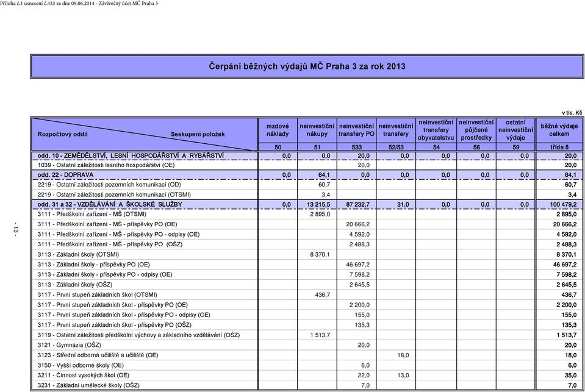Select the 'běžné výdaje celkem' column header
The height and width of the screenshot is (392, 585).
(x=559, y=130)
